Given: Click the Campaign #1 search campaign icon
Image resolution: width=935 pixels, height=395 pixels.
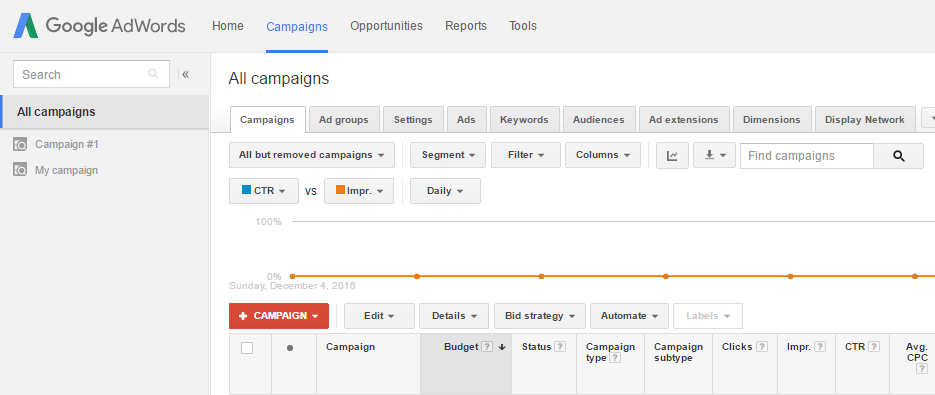Looking at the screenshot, I should click(20, 144).
